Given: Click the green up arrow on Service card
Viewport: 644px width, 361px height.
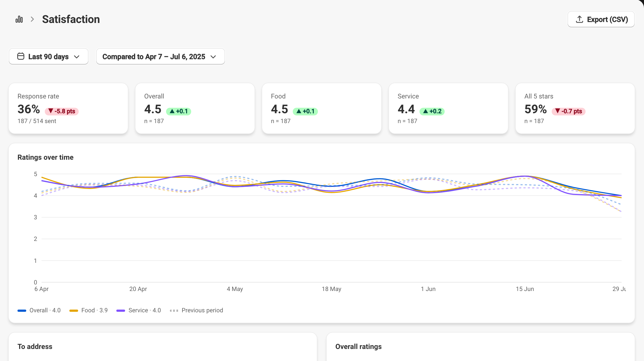Looking at the screenshot, I should pyautogui.click(x=426, y=111).
